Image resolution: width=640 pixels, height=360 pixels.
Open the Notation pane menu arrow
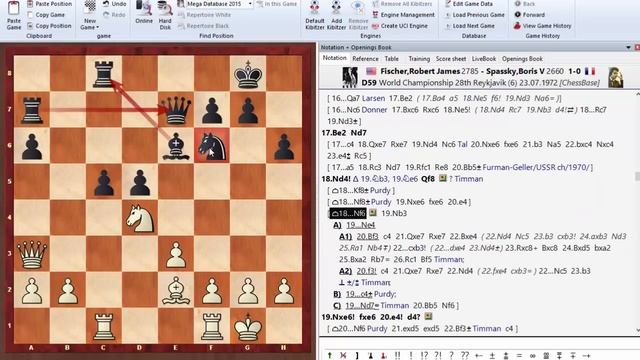629,47
